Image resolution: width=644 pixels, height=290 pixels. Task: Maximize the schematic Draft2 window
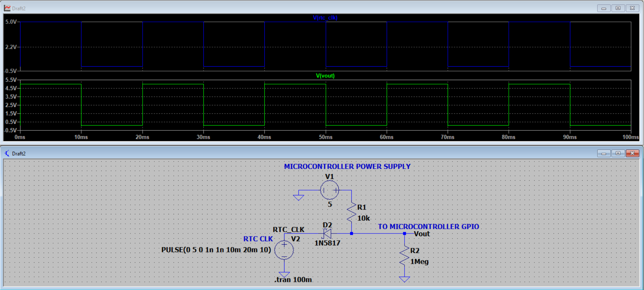coord(618,153)
